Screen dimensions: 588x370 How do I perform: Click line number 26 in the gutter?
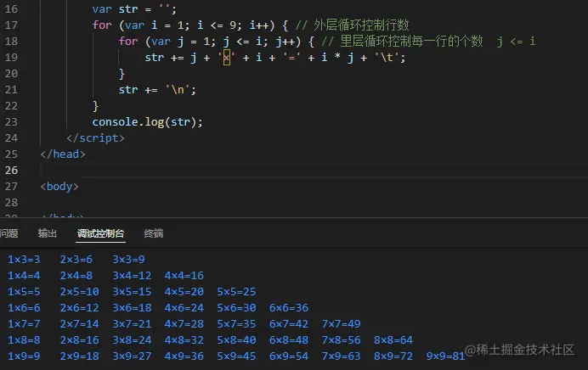[11, 170]
